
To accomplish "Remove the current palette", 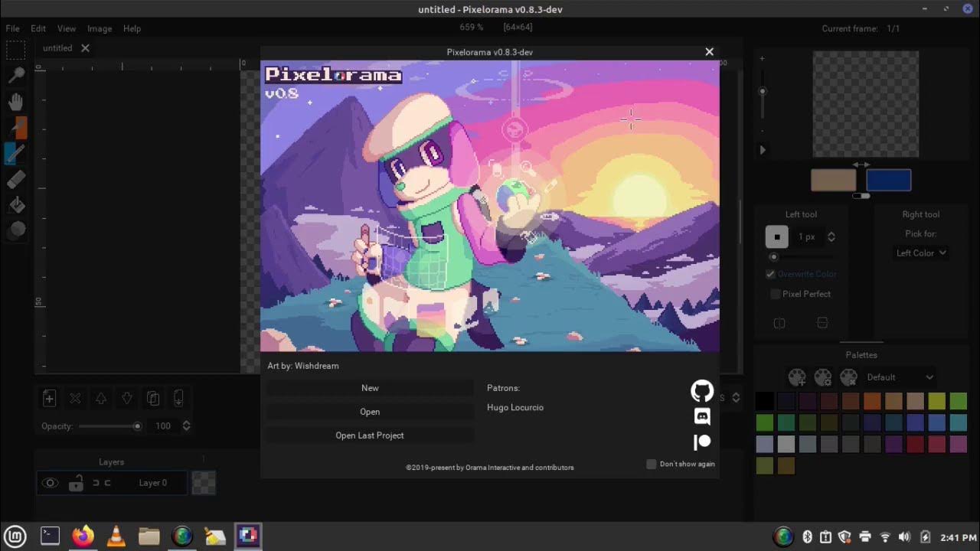I will (x=848, y=377).
